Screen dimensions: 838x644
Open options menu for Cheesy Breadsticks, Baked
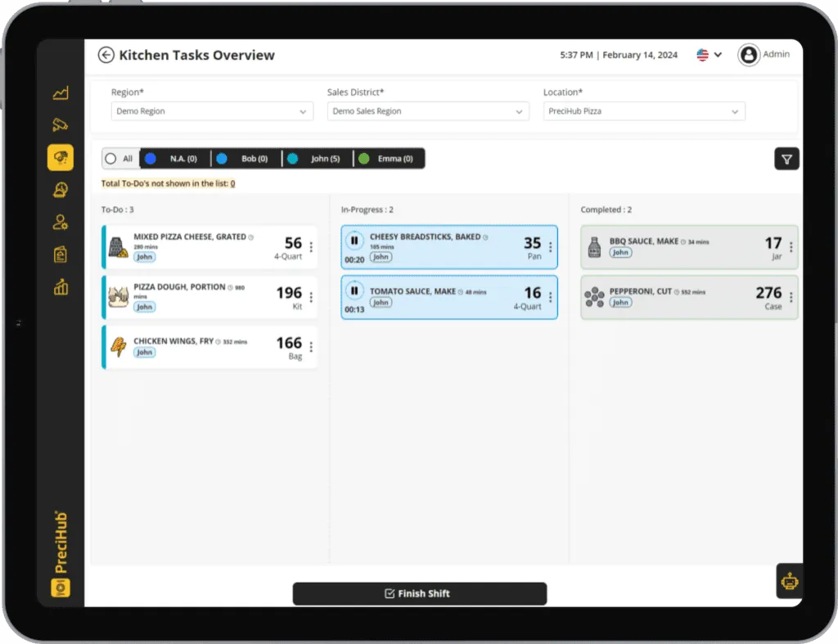(x=551, y=247)
